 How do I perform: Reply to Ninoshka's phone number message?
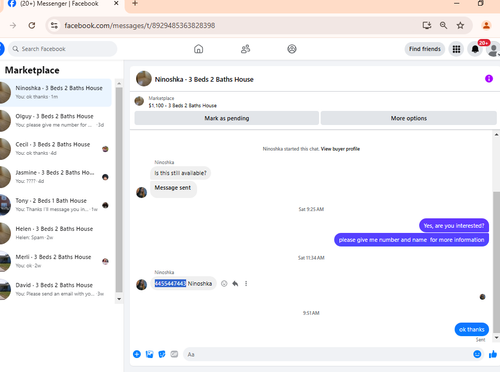tap(235, 284)
